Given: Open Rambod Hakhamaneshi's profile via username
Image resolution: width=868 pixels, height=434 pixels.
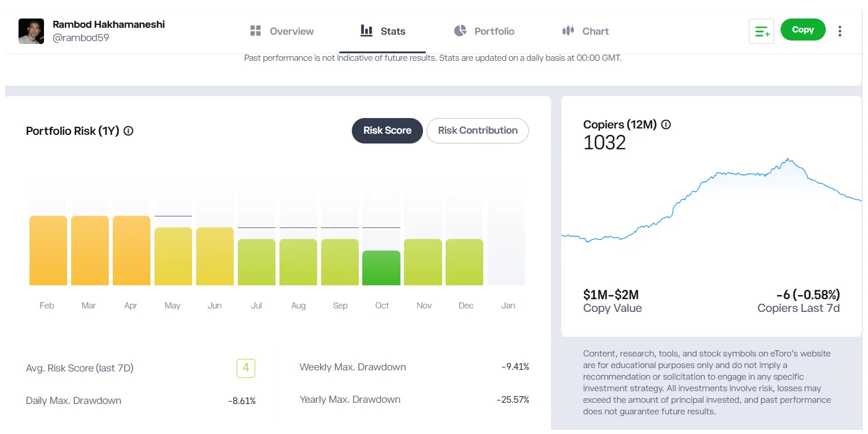Looking at the screenshot, I should tap(81, 38).
